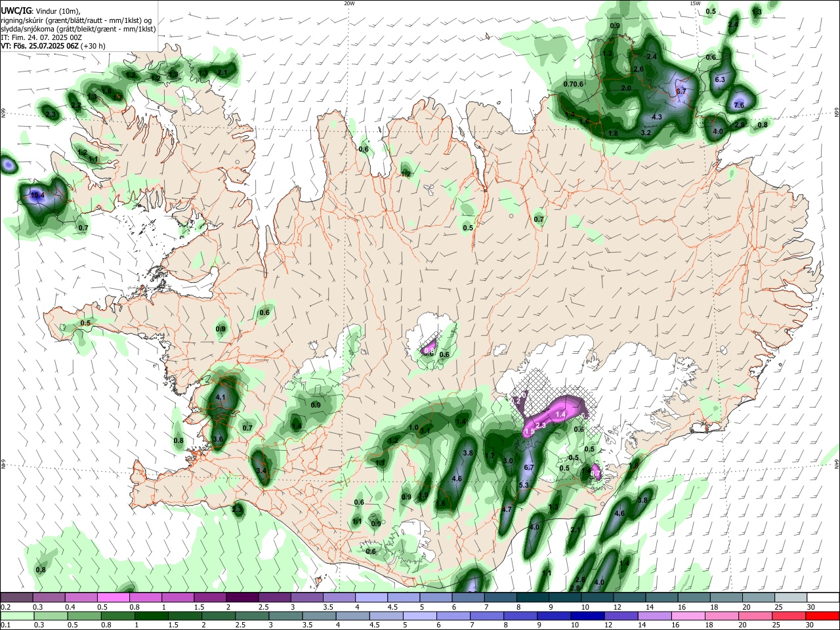Click the '0.2' label under the snow scale
The image size is (840, 630).
(x=5, y=607)
